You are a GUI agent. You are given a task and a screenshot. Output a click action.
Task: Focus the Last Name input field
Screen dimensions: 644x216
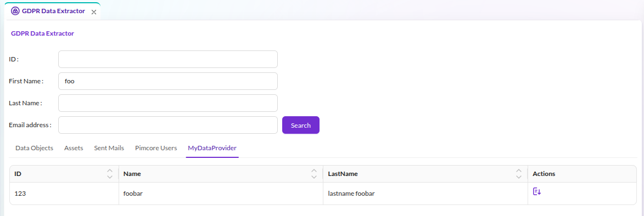coord(168,103)
